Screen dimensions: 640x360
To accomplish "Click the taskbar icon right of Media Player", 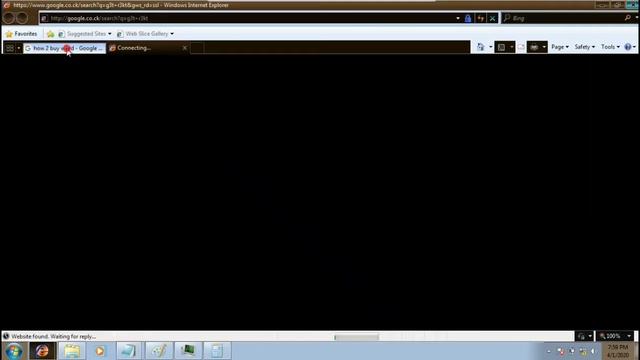I will click(129, 351).
